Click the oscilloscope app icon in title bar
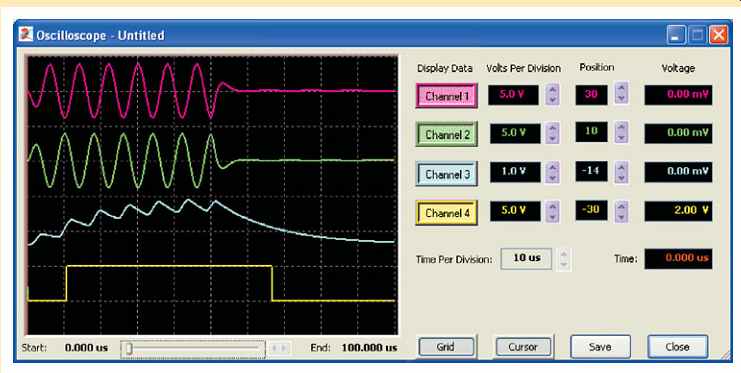Image resolution: width=741 pixels, height=373 pixels. (x=26, y=35)
